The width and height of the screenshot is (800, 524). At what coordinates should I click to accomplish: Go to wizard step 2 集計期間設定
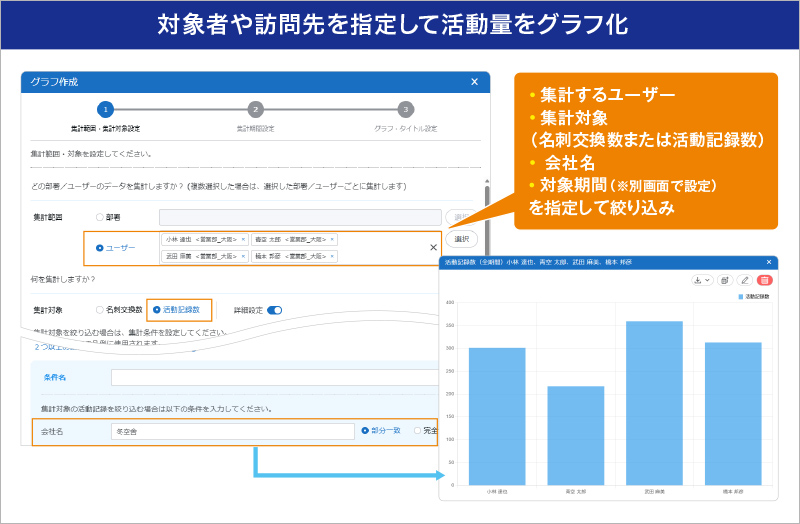256,109
